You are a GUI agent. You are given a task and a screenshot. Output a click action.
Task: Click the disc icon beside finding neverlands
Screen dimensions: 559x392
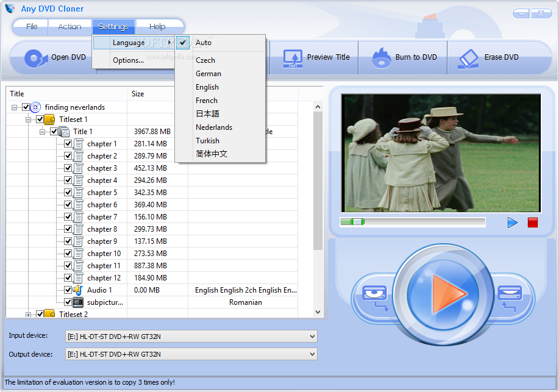coord(35,107)
